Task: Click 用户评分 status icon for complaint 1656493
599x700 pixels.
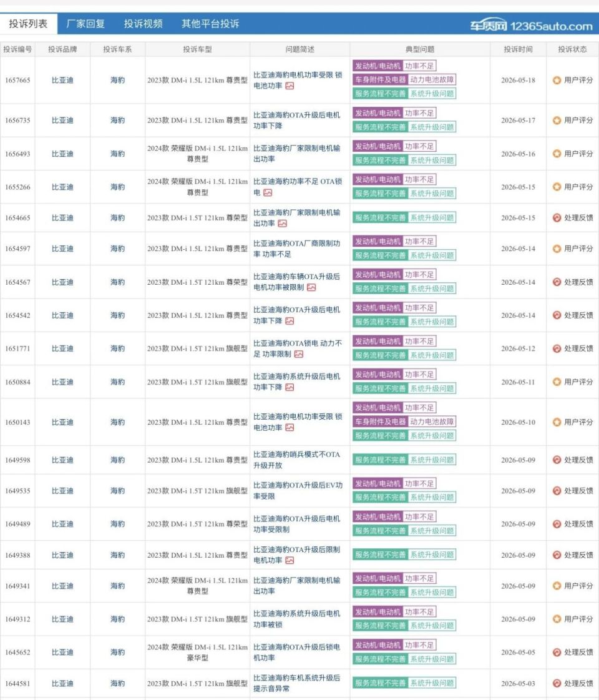Action: 557,154
